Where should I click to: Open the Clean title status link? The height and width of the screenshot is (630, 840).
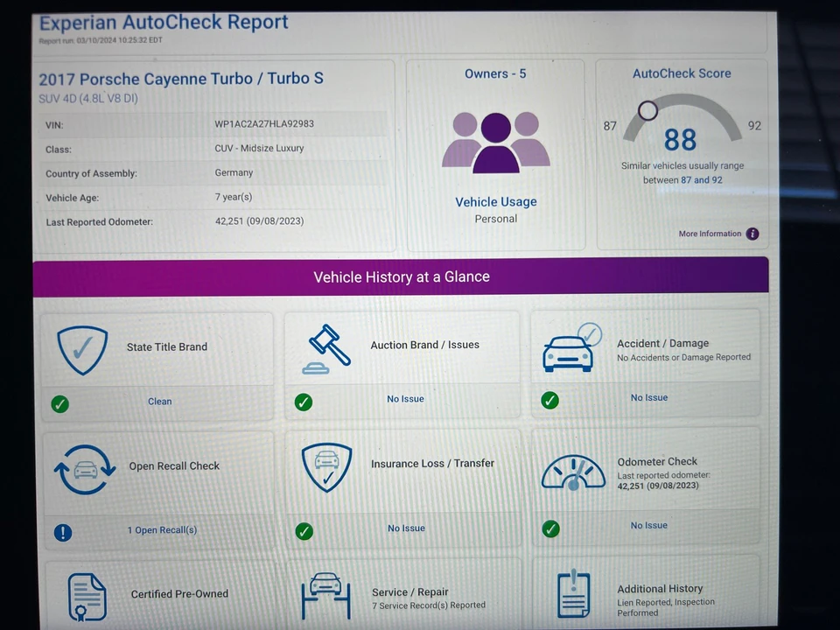point(159,402)
